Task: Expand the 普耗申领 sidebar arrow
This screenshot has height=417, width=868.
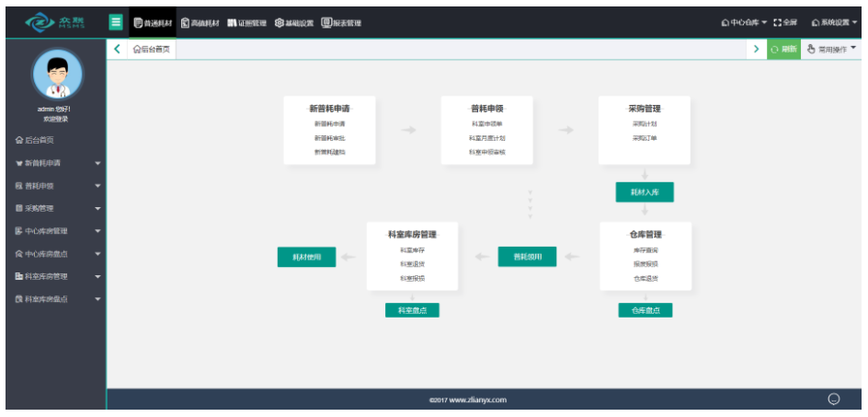Action: pos(98,186)
